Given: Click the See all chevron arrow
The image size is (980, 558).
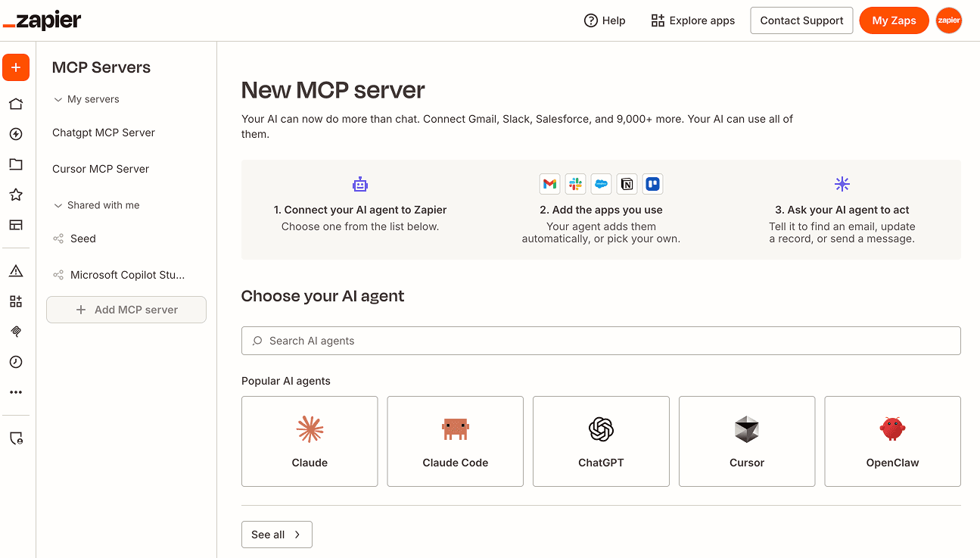Looking at the screenshot, I should (x=297, y=535).
